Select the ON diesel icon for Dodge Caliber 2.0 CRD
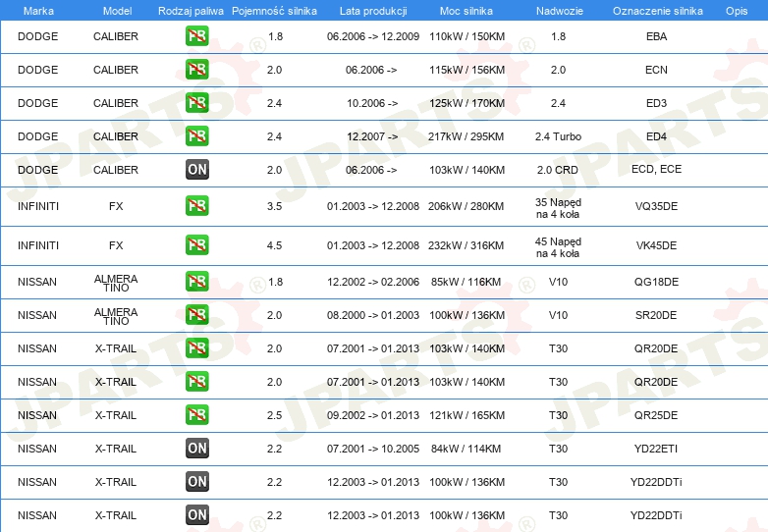The width and height of the screenshot is (768, 532). pyautogui.click(x=196, y=170)
